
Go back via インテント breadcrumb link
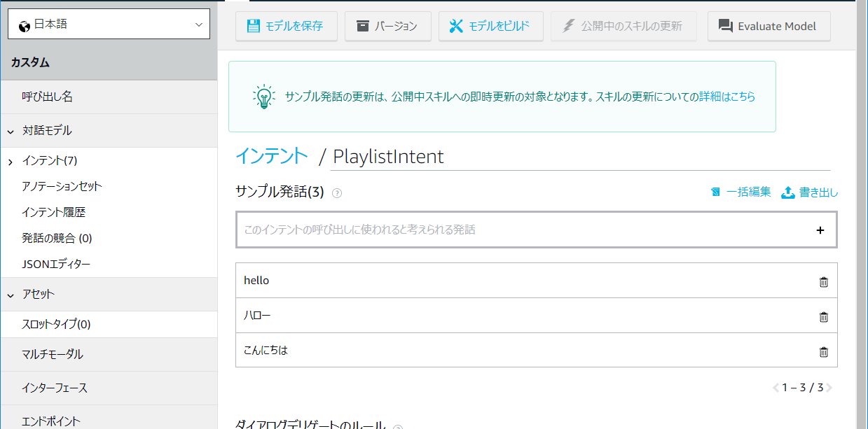[x=272, y=155]
